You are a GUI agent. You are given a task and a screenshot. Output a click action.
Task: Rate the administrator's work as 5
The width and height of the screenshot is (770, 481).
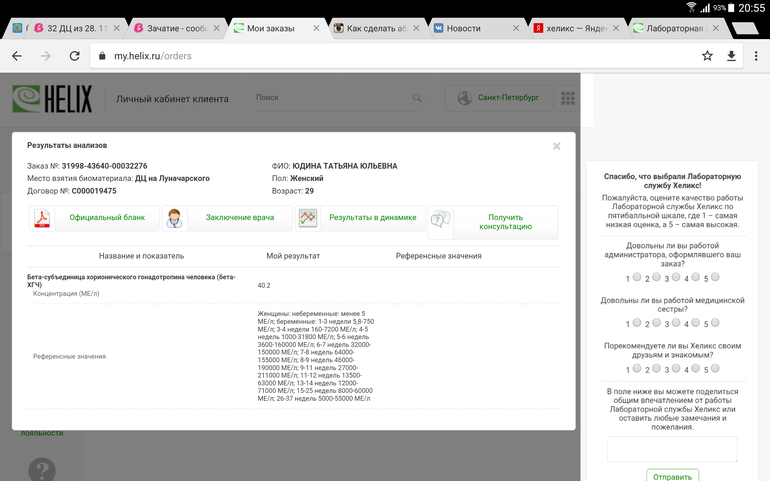(715, 277)
